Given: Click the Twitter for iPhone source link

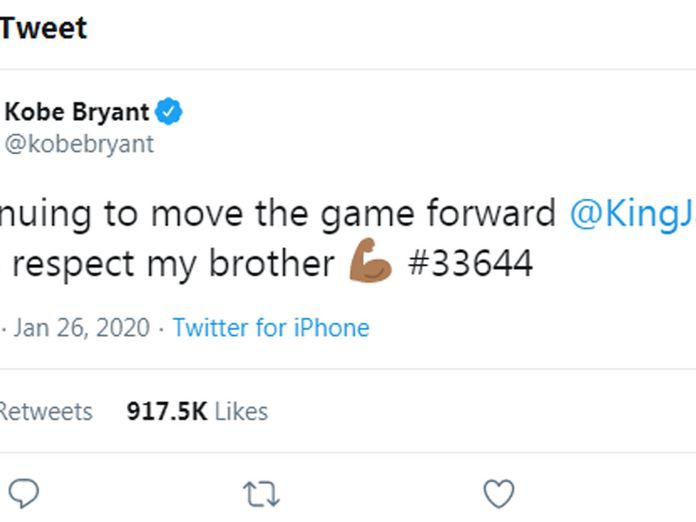Looking at the screenshot, I should coord(271,328).
